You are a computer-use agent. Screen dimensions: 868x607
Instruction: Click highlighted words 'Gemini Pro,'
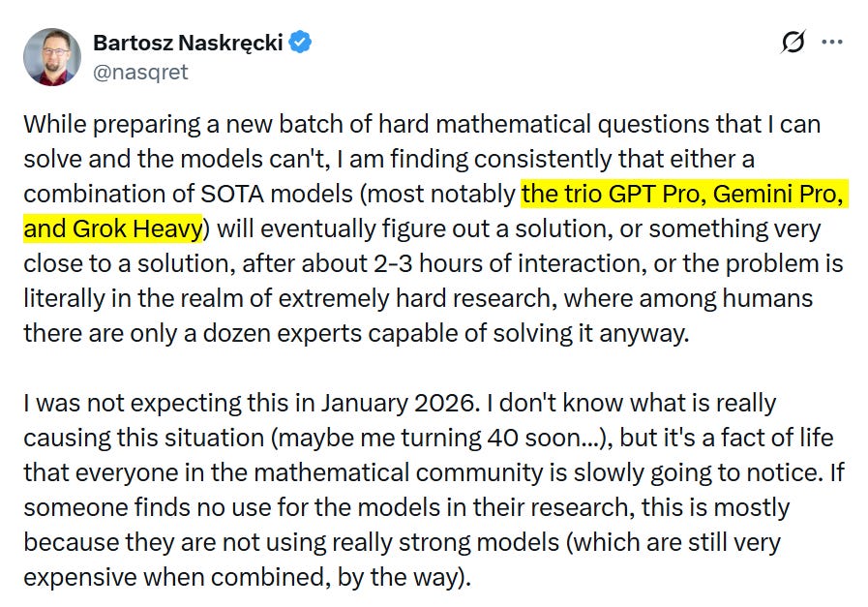pos(778,194)
